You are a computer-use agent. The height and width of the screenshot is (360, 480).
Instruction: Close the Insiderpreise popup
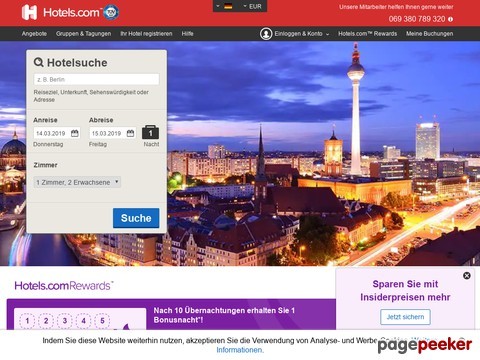(x=467, y=275)
